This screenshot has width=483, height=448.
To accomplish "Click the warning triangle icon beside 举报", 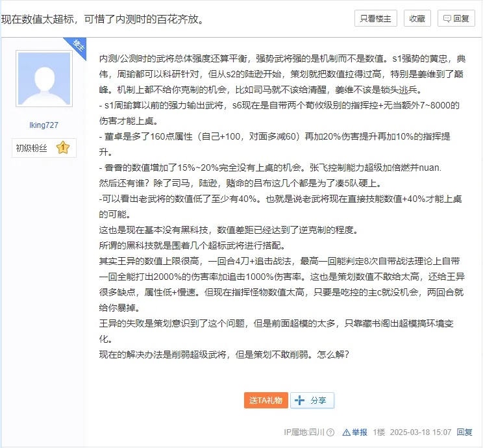I will pos(346,432).
